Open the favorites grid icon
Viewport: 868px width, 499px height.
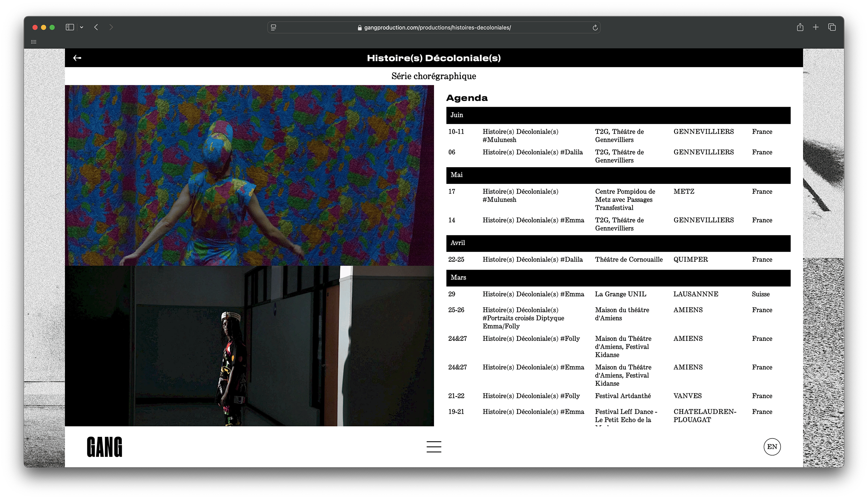click(34, 42)
